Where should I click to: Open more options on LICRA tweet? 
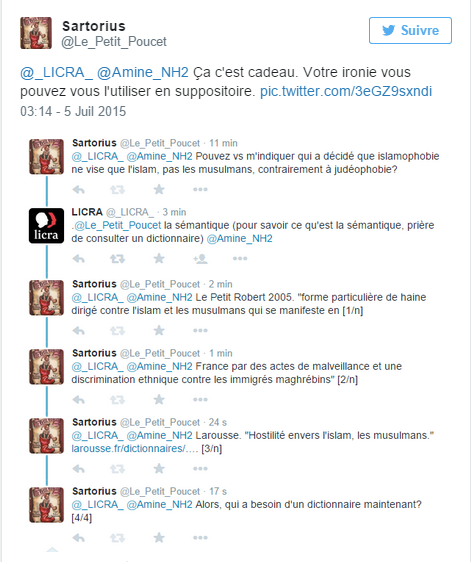pyautogui.click(x=240, y=258)
